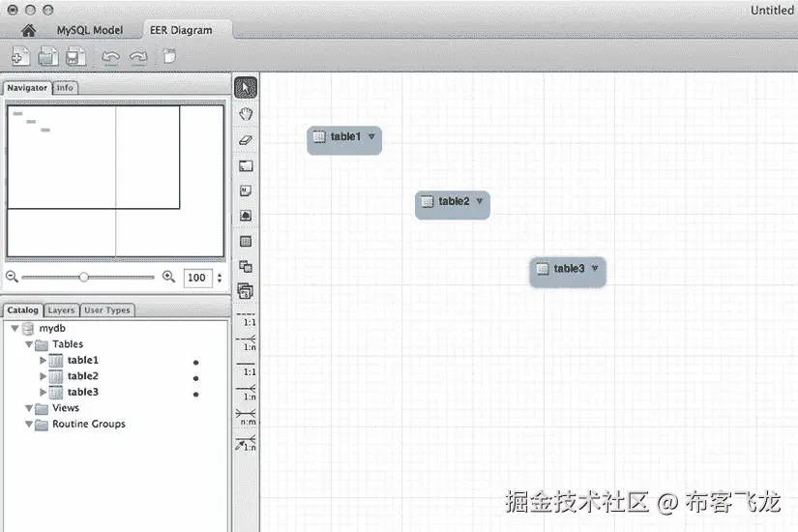Open the User Types tab

coord(106,310)
